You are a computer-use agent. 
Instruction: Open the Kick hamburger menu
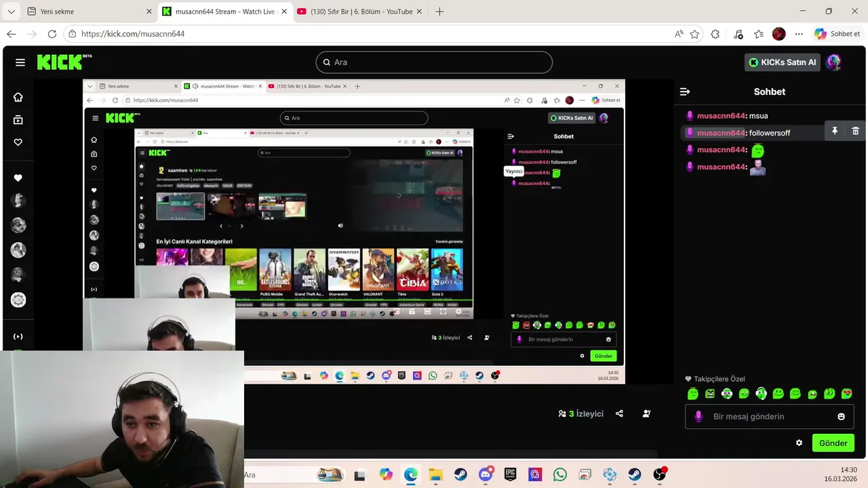tap(20, 62)
